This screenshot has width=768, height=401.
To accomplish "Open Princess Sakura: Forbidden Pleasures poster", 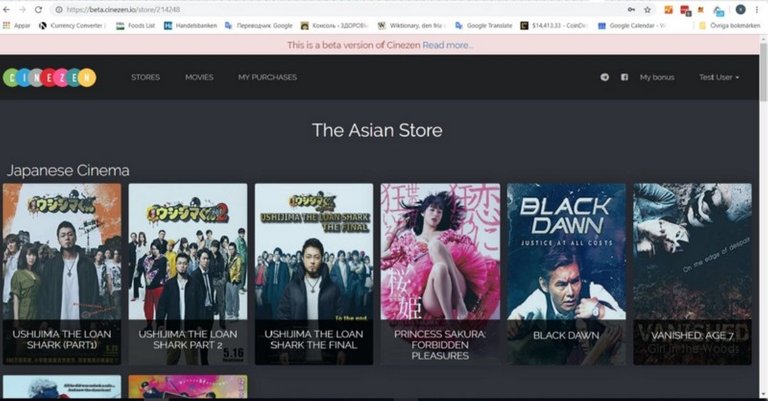I will pos(440,274).
